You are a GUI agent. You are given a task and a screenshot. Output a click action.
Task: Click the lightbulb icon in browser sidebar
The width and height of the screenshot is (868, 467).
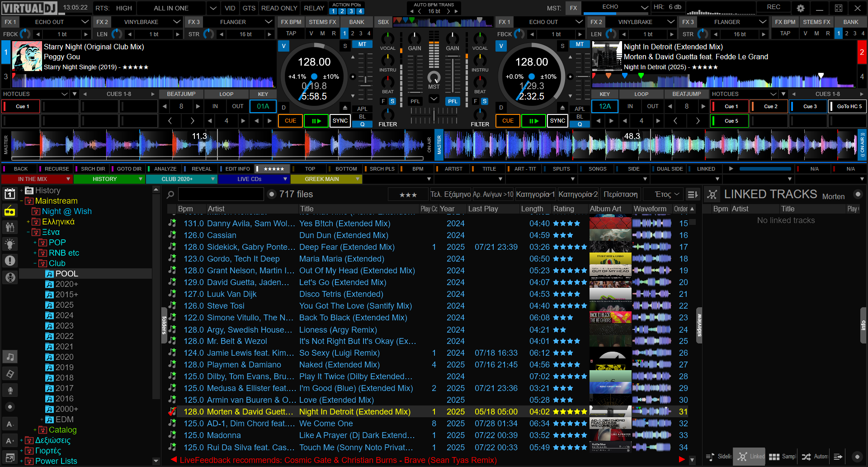9,244
